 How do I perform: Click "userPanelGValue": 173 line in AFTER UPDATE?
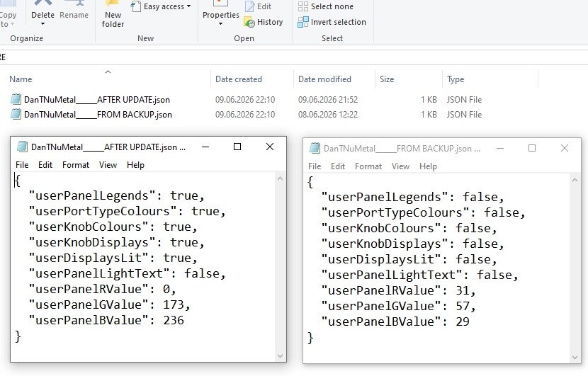tap(110, 304)
